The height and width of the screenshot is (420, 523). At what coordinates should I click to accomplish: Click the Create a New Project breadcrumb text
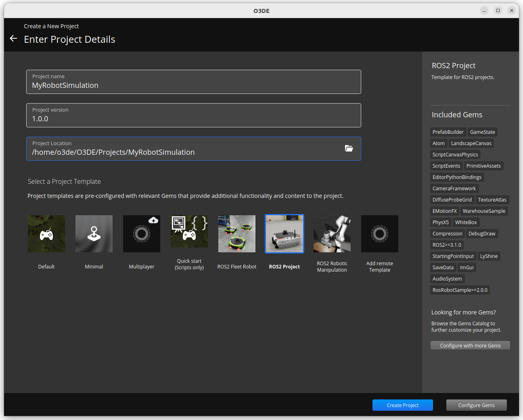[51, 26]
